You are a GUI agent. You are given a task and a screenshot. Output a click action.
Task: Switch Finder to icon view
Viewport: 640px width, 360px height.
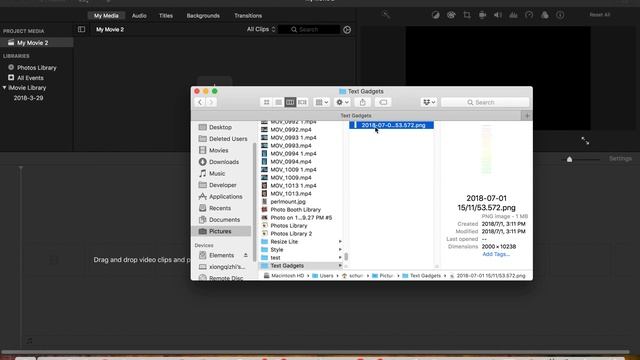point(266,102)
